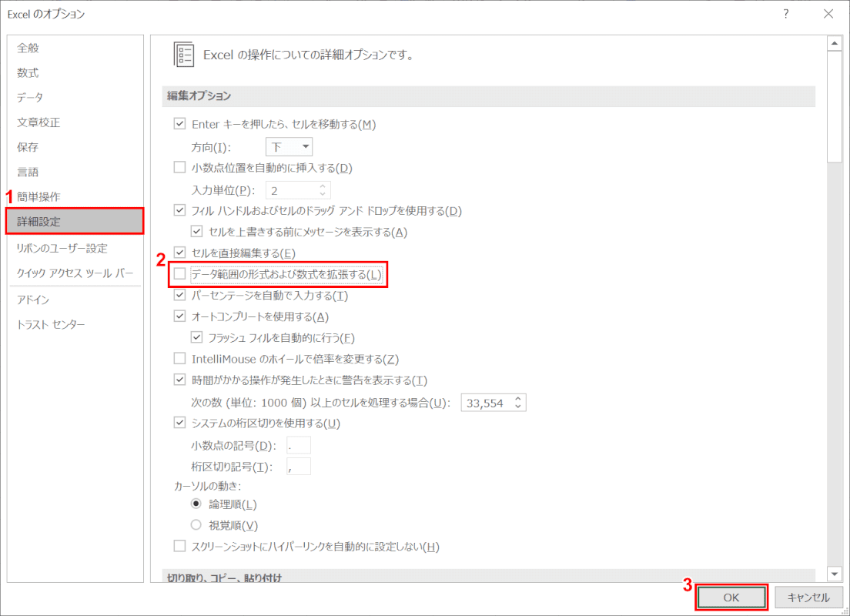850x616 pixels.
Task: Select 論理順 radio button
Action: click(x=196, y=504)
